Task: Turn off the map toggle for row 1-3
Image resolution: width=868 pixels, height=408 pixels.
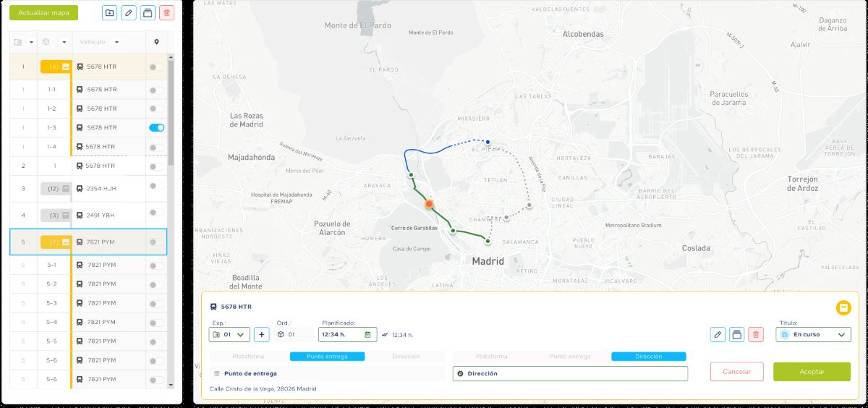Action: (156, 128)
